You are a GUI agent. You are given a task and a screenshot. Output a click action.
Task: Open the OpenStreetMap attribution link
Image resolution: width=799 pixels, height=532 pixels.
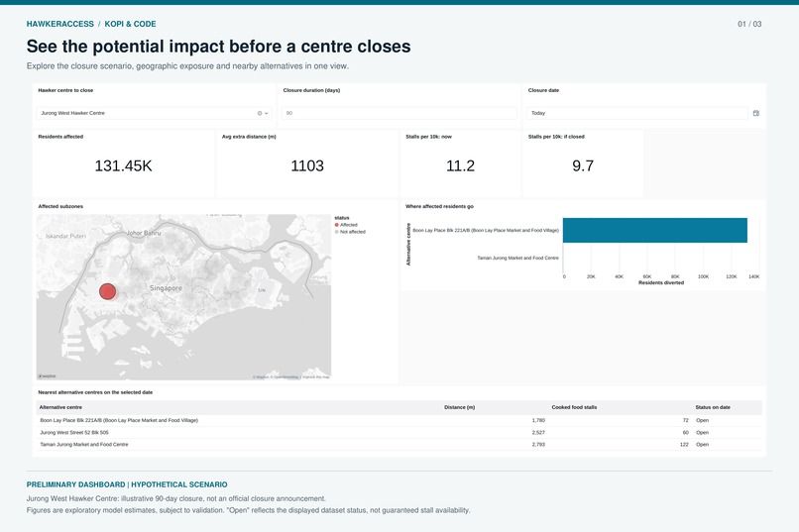[285, 377]
